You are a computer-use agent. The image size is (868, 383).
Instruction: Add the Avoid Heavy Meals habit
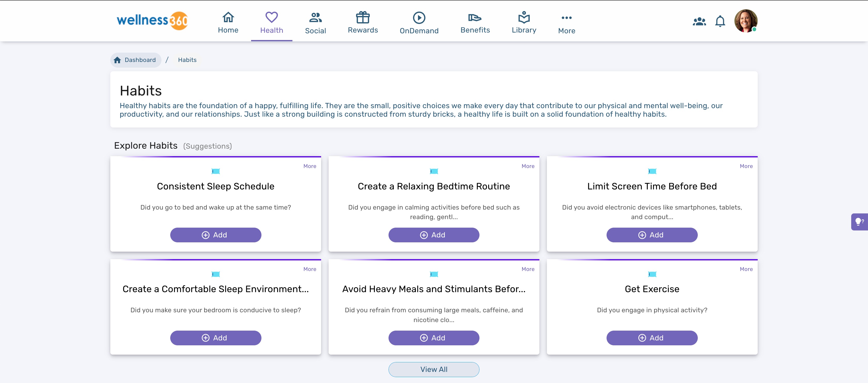point(434,338)
